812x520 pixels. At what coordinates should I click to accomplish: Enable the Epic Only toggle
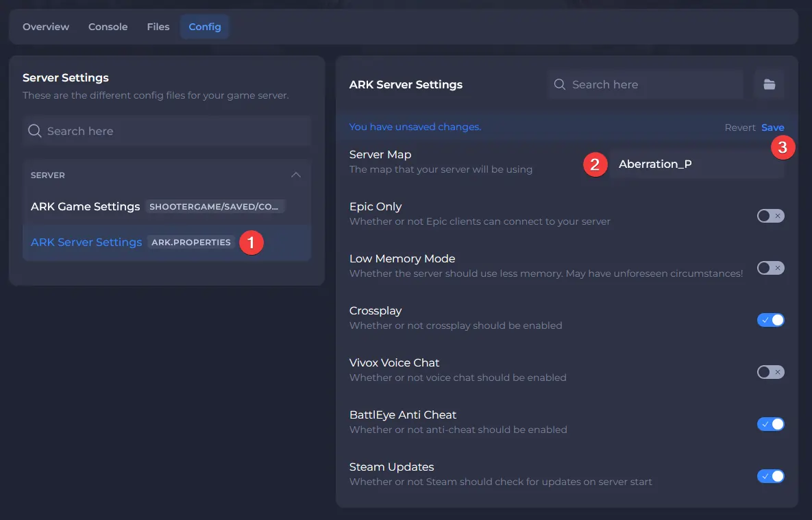coord(770,216)
